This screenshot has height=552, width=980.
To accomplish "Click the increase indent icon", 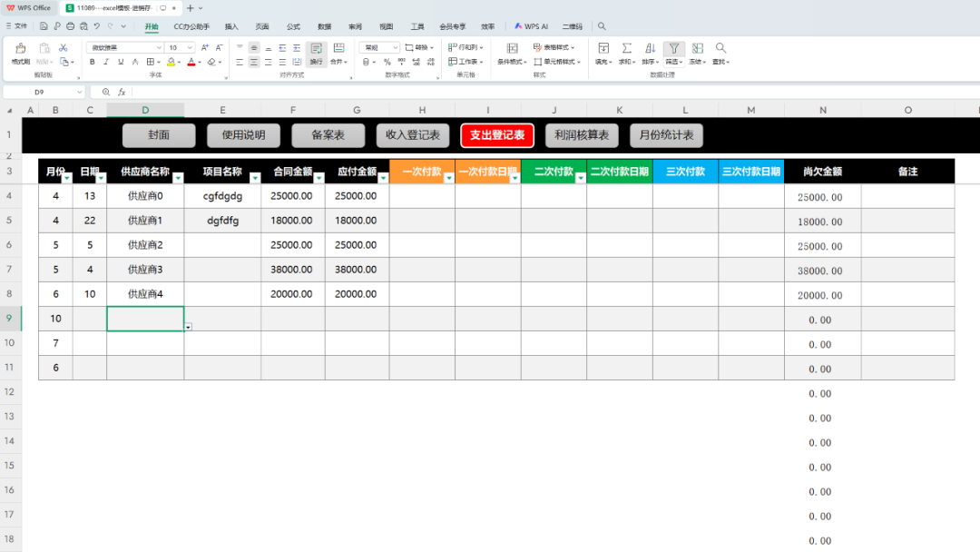I will [297, 47].
